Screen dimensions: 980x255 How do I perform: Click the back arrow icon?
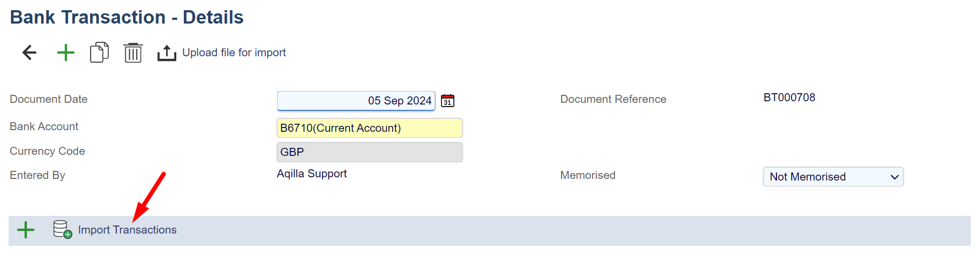click(29, 52)
